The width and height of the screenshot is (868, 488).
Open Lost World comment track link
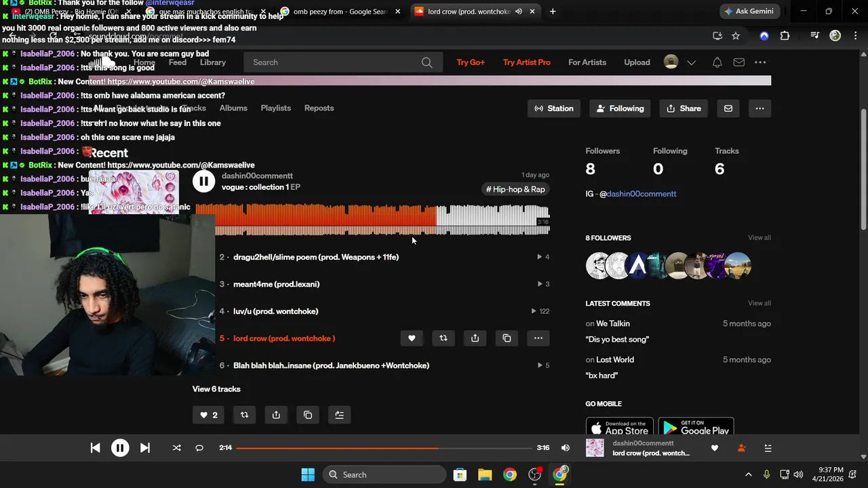pos(615,360)
